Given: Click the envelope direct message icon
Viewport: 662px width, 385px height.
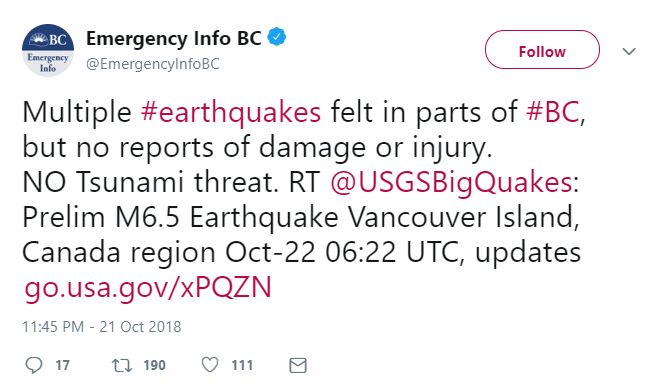Looking at the screenshot, I should tap(298, 366).
